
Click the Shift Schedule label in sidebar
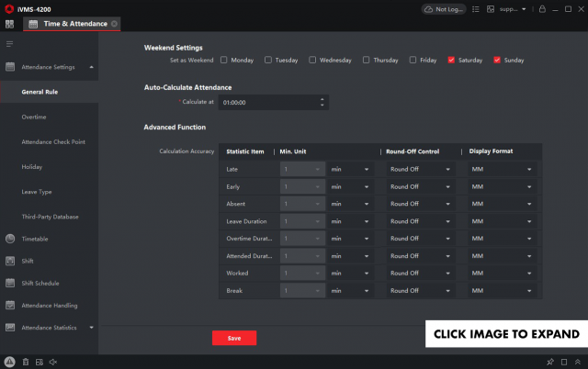(x=40, y=284)
